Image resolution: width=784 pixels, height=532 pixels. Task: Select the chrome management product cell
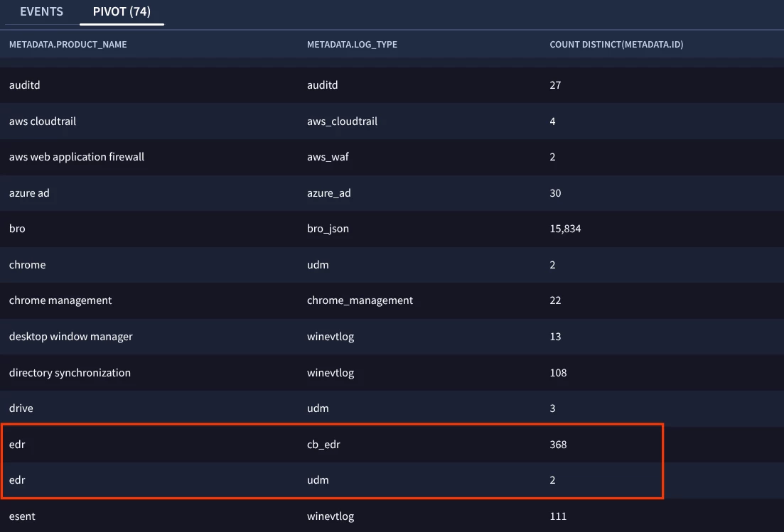coord(60,300)
